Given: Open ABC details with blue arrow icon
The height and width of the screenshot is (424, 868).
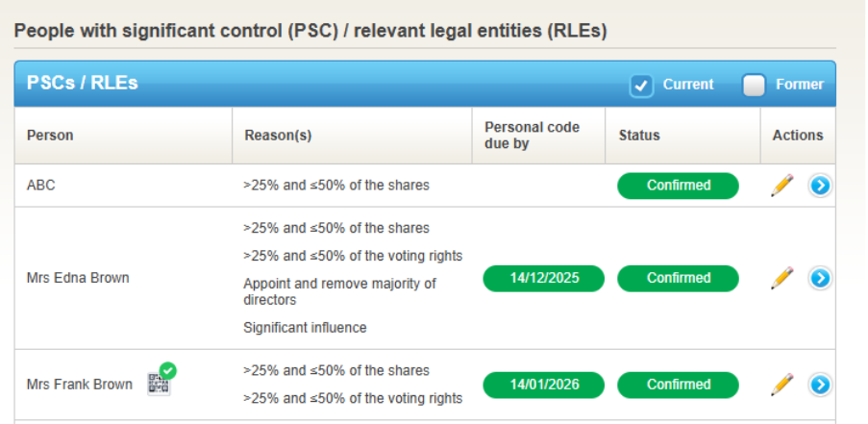Looking at the screenshot, I should (820, 186).
